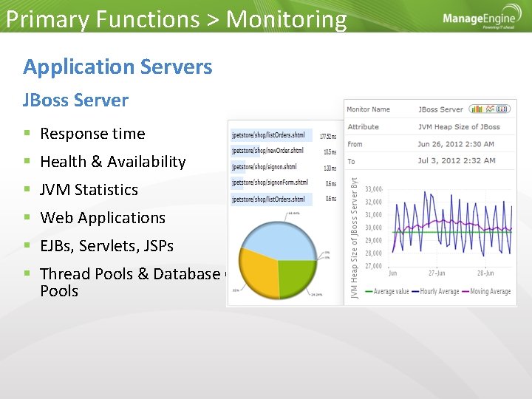This screenshot has width=532, height=399.
Task: Click the 1.33 ms response value
Action: pyautogui.click(x=330, y=168)
